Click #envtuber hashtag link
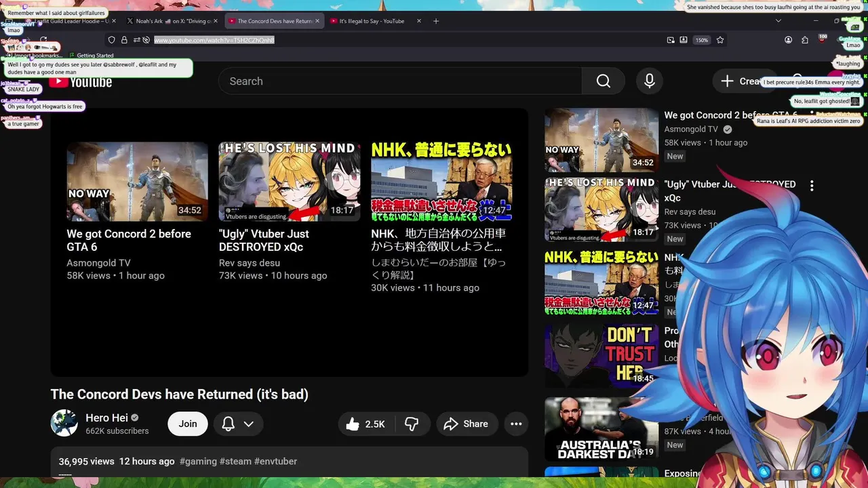Screen dimensions: 868x488 click(x=275, y=462)
